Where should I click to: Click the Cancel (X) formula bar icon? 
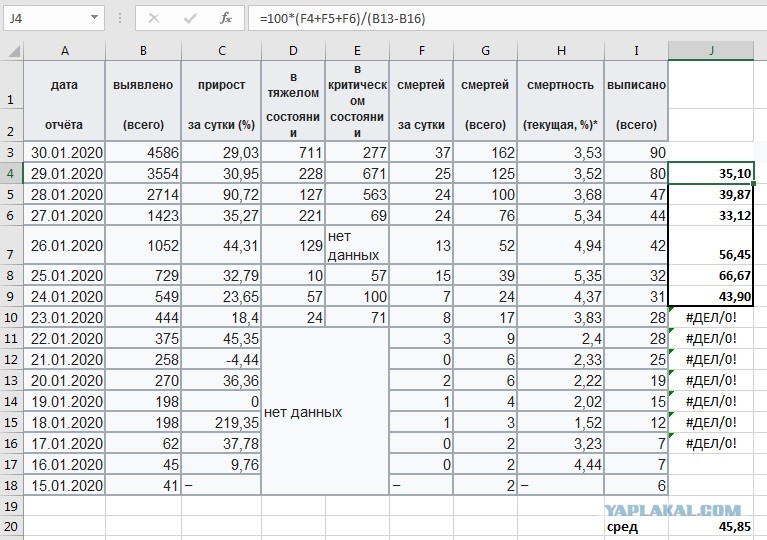154,19
